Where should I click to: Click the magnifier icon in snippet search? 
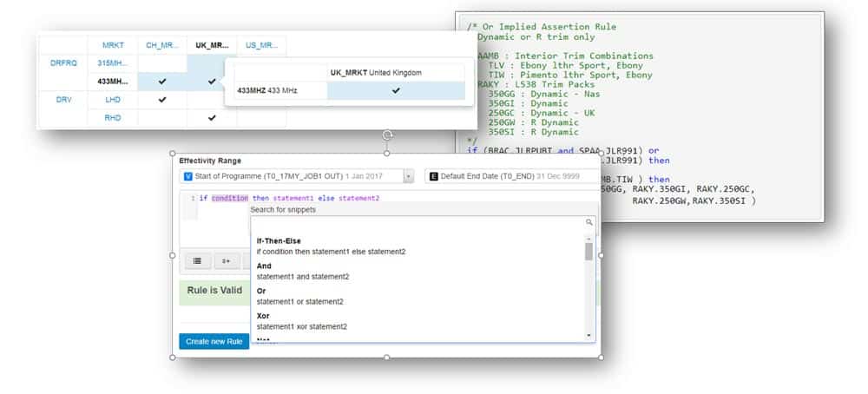pyautogui.click(x=589, y=222)
